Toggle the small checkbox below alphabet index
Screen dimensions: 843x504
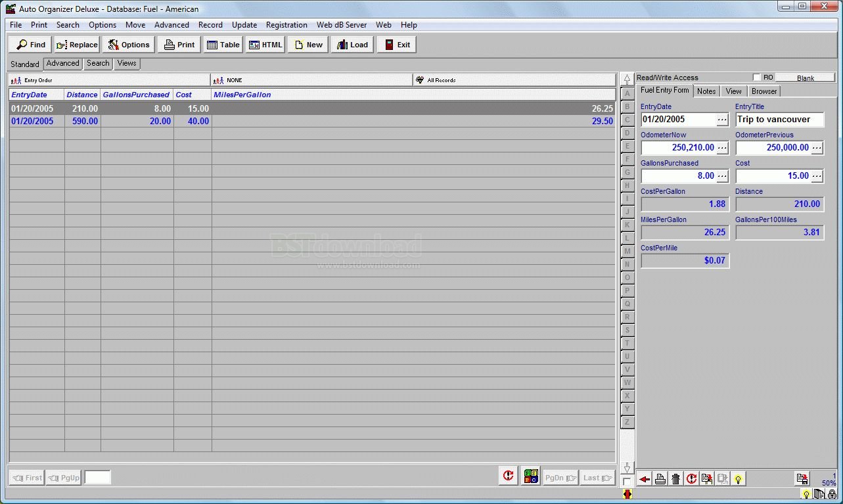pos(627,482)
